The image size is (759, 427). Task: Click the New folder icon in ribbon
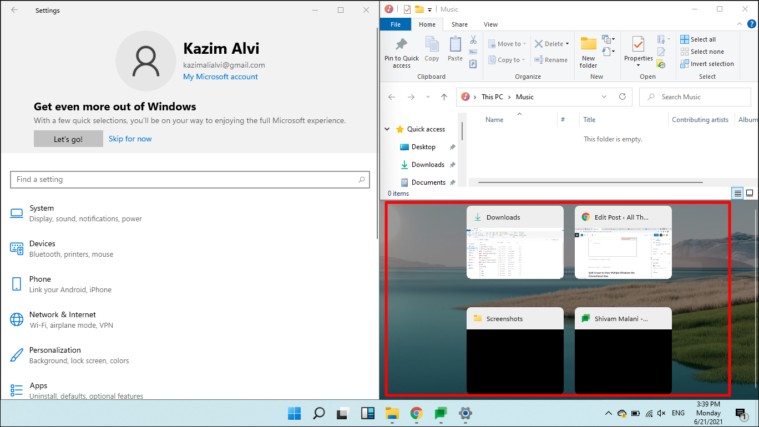589,45
